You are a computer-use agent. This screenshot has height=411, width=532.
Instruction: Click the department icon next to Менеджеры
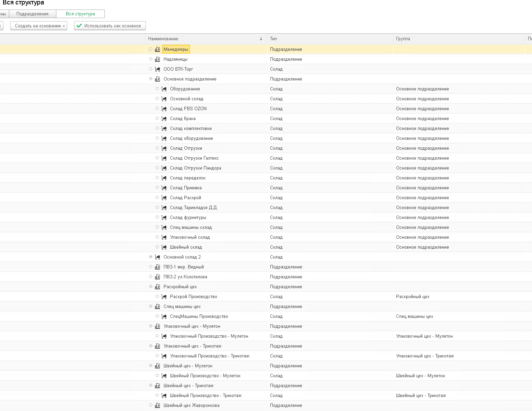point(157,49)
